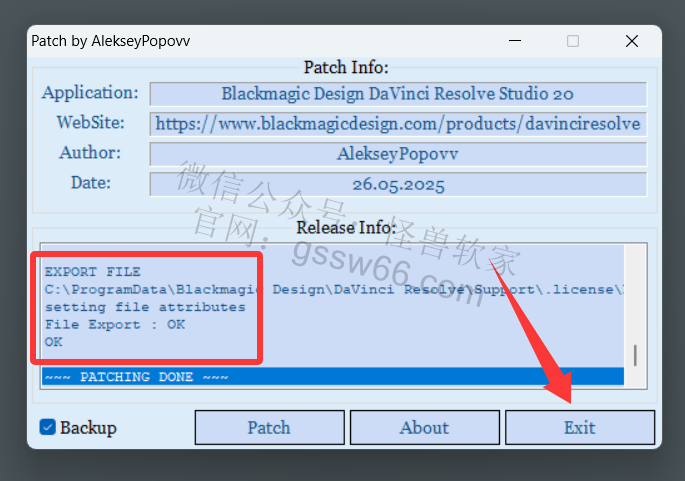Image resolution: width=685 pixels, height=481 pixels.
Task: Click the WebSite URL field
Action: [398, 124]
